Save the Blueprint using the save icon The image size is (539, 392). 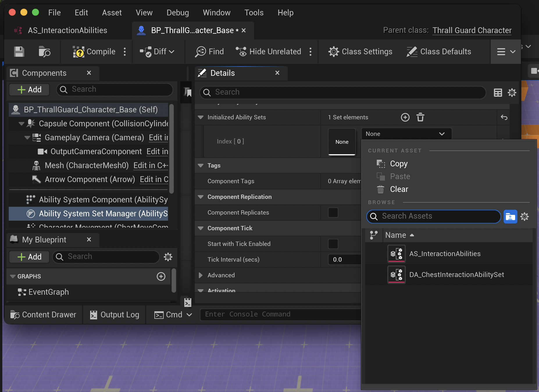click(x=19, y=52)
